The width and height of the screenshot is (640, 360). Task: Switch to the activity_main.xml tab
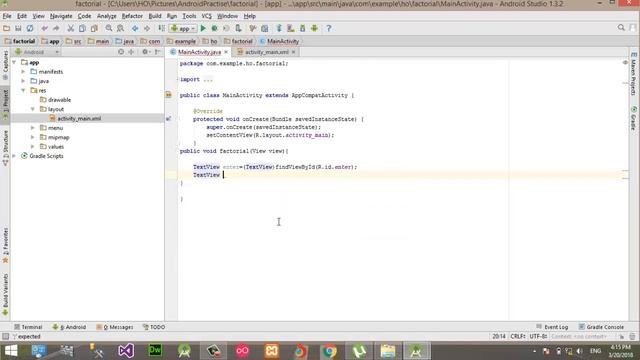pos(266,52)
